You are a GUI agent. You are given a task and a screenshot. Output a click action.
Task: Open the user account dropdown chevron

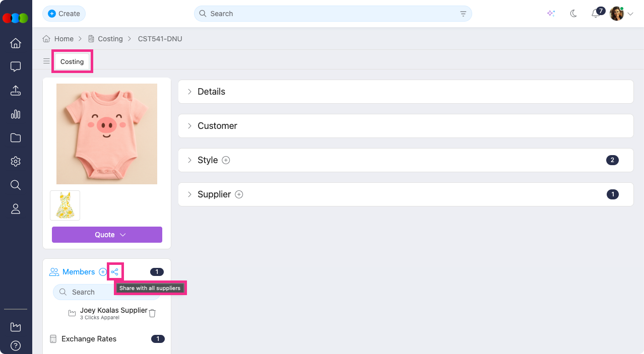coord(630,14)
